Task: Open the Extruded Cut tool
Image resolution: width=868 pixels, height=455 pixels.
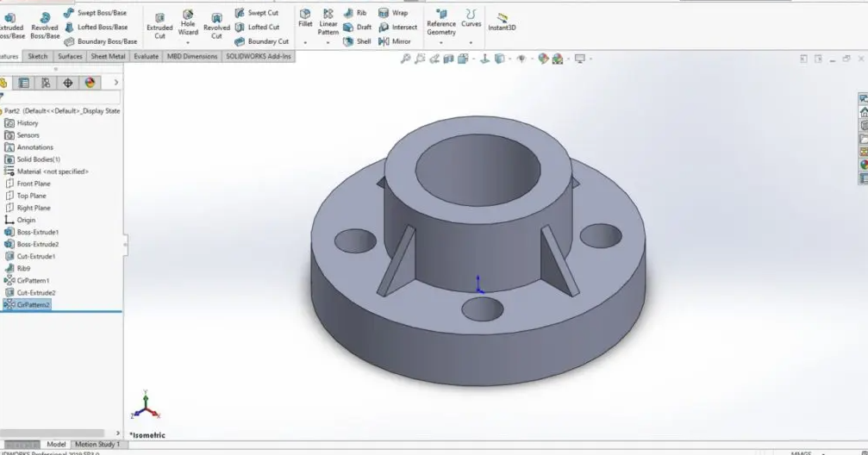Action: click(159, 26)
